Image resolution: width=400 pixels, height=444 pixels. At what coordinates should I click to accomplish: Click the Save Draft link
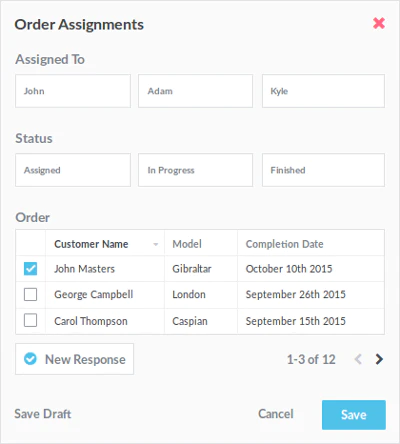(43, 414)
